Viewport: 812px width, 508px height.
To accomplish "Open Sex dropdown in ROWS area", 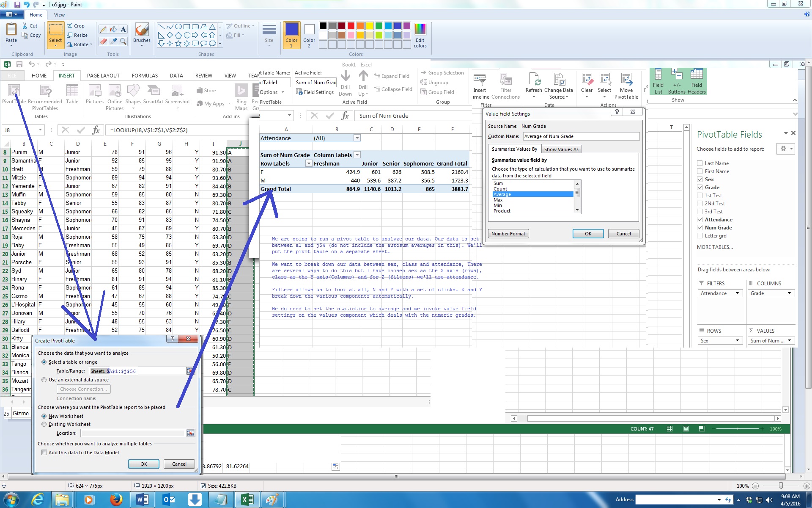I will (738, 341).
